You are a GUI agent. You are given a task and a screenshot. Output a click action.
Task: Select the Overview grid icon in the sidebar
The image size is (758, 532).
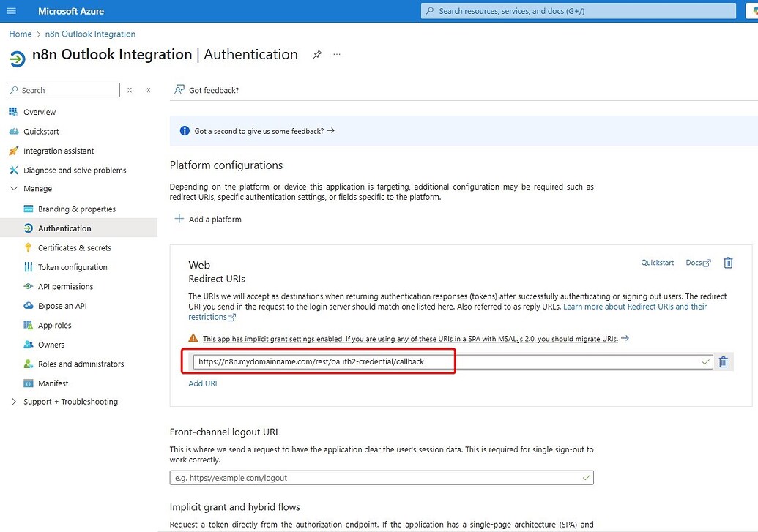15,111
